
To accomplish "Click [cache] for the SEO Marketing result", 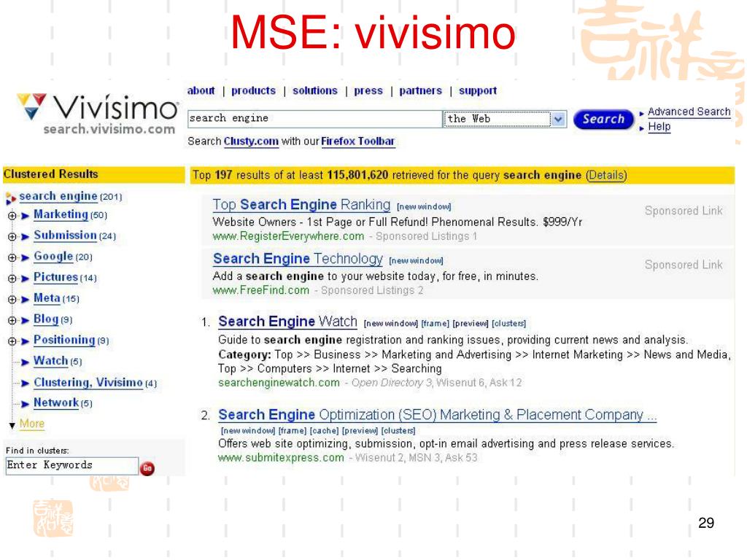I will coord(324,431).
